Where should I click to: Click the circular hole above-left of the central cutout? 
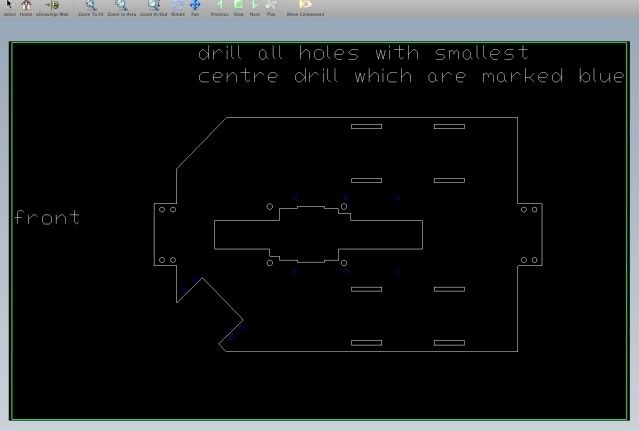tap(270, 207)
